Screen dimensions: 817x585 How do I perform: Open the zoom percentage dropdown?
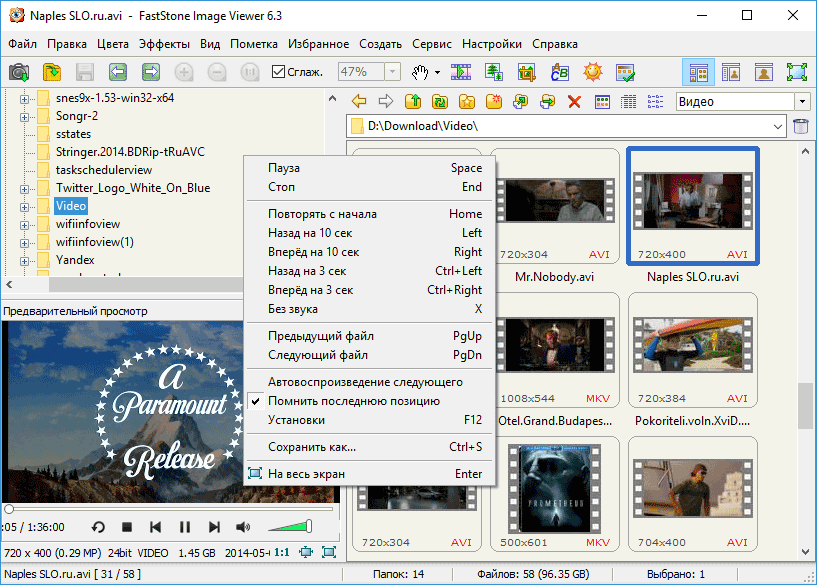[393, 71]
